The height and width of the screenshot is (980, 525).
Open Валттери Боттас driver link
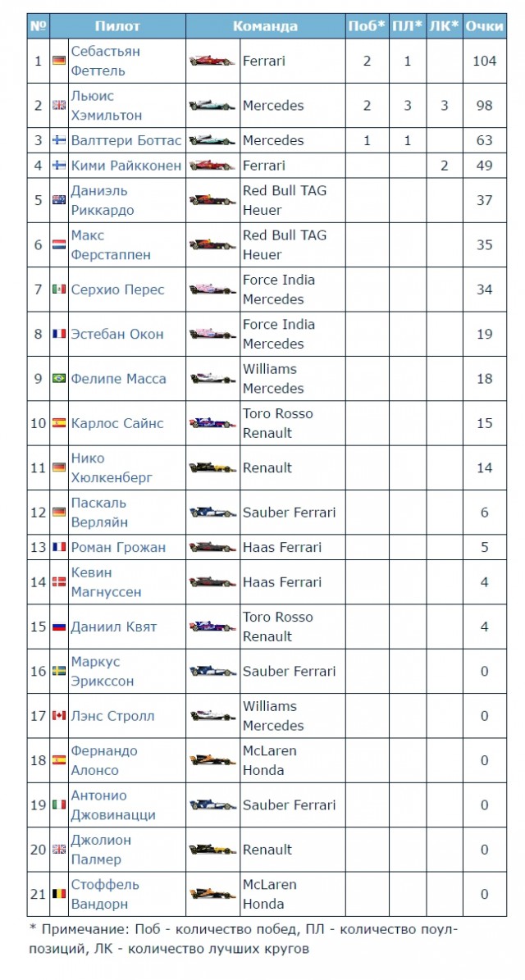pyautogui.click(x=126, y=140)
